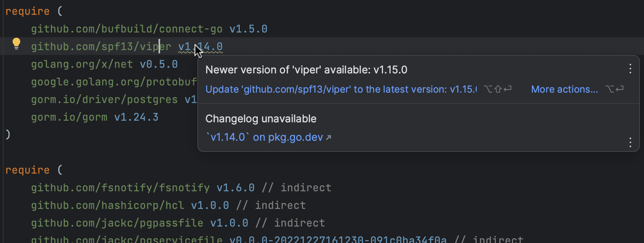
Task: Place the cursor on the bufbuild/connect-go dependency line
Action: pos(126,29)
